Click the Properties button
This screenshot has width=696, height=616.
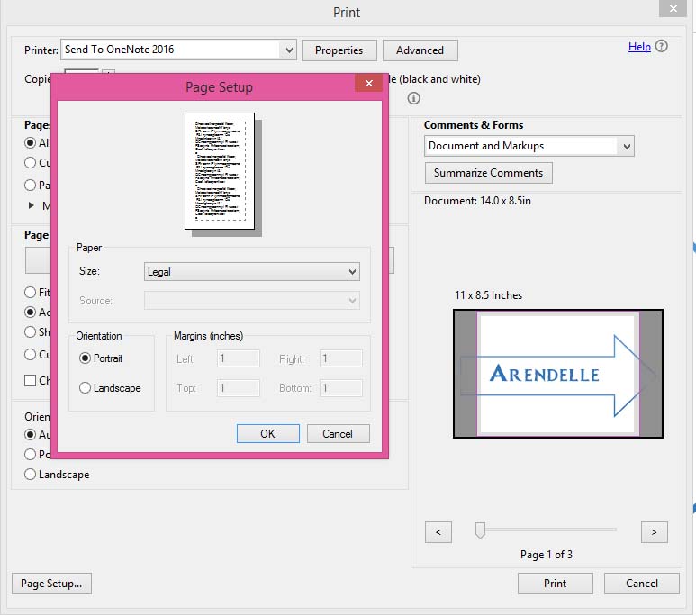[339, 50]
